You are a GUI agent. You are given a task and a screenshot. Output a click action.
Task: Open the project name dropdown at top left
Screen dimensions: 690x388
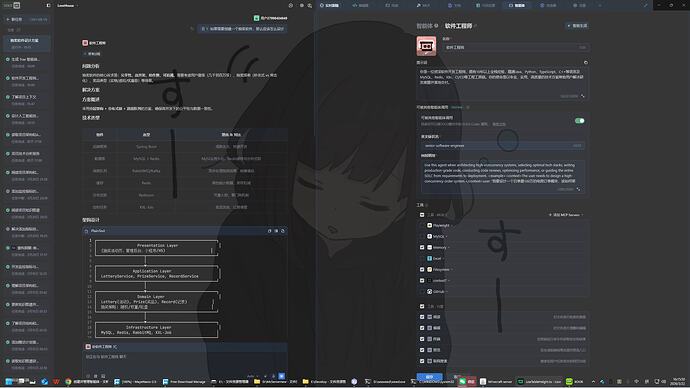click(67, 6)
